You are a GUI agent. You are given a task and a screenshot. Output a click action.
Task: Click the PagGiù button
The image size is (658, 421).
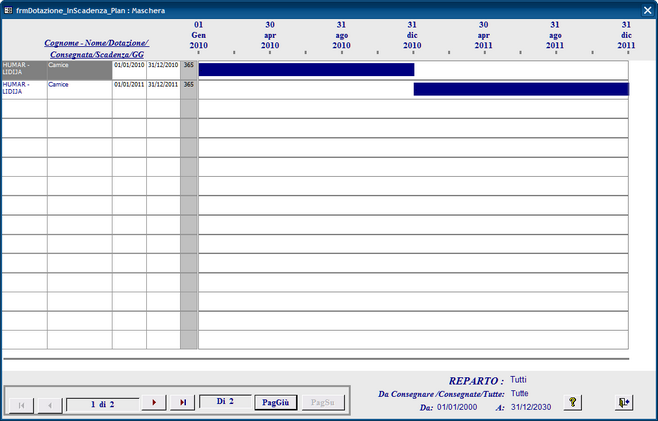click(276, 402)
